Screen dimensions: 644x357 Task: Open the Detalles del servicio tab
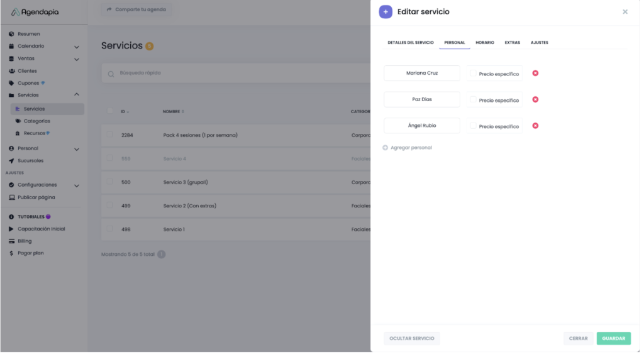(x=410, y=43)
